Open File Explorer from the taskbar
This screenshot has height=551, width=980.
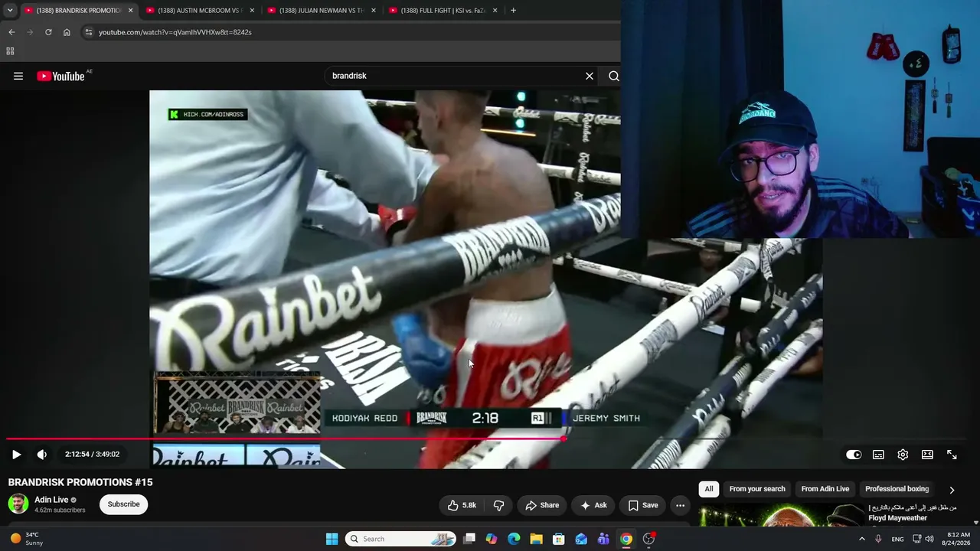tap(536, 539)
